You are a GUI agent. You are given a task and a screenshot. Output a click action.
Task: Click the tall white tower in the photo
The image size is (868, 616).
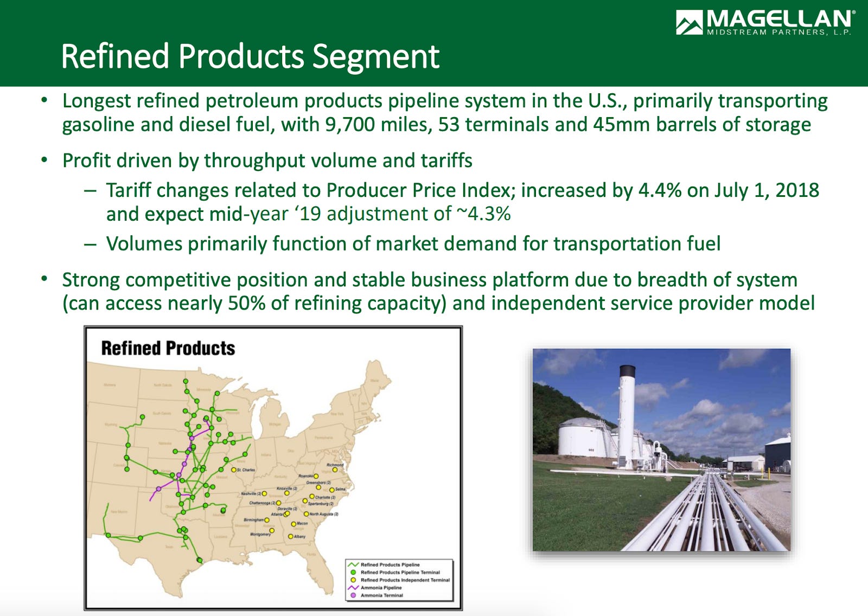coord(627,416)
